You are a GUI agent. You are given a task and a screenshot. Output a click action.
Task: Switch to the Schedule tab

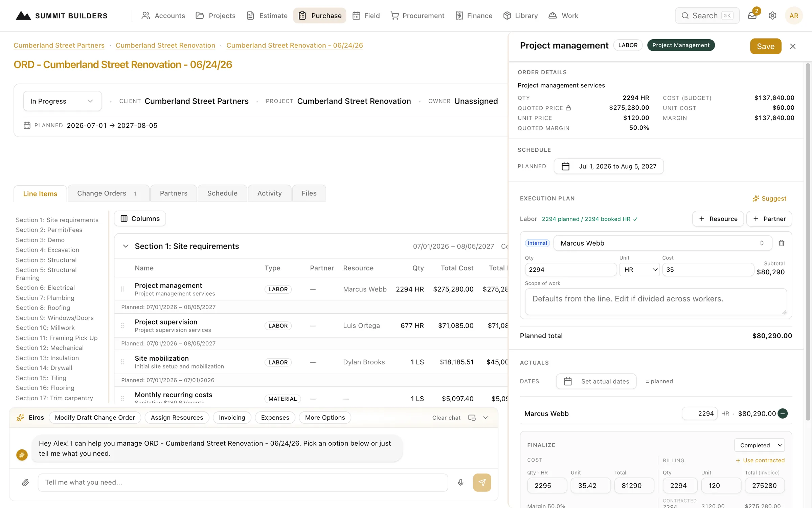click(222, 193)
